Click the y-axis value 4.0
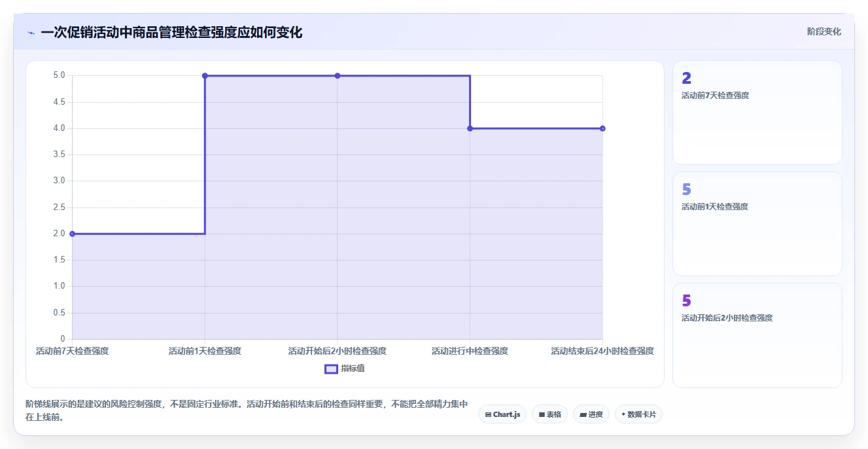This screenshot has height=449, width=868. pyautogui.click(x=59, y=128)
